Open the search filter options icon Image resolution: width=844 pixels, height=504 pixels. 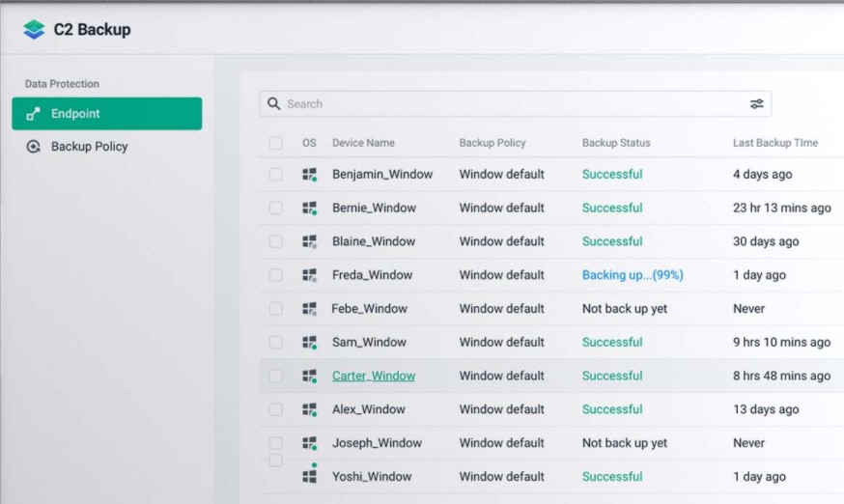pos(756,104)
